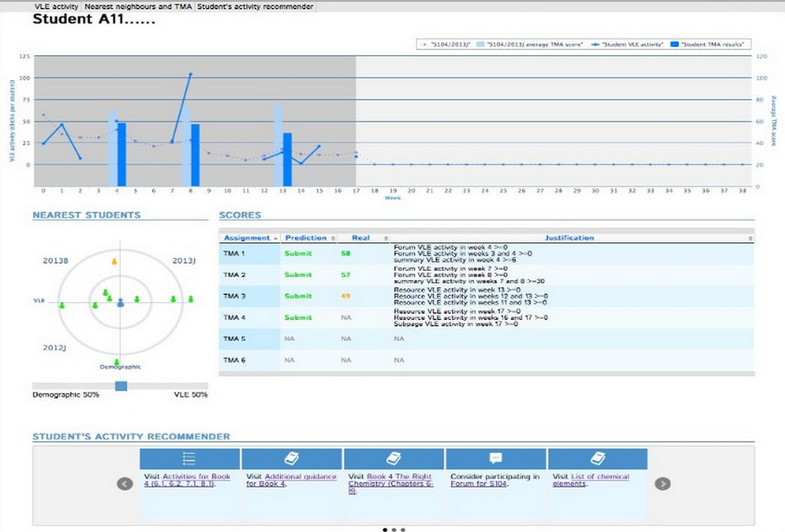785x532 pixels.
Task: Click the book icon above The Right Chemistry recommendation
Action: click(392, 459)
